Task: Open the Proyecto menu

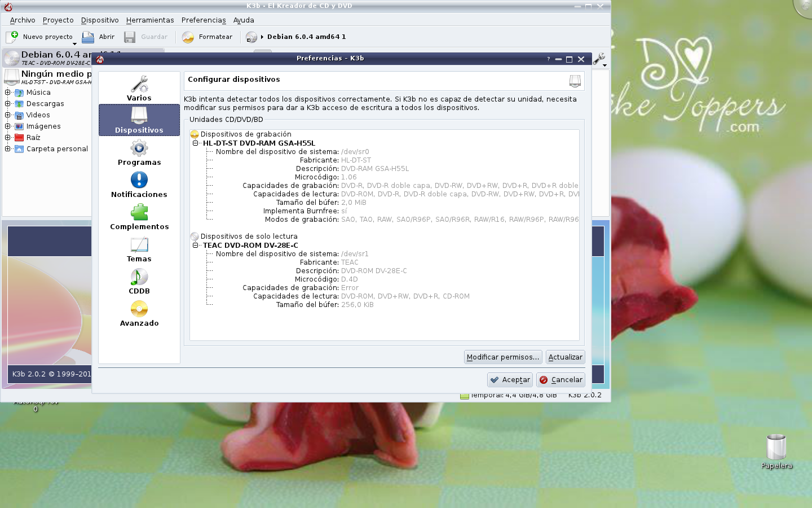Action: [x=58, y=20]
